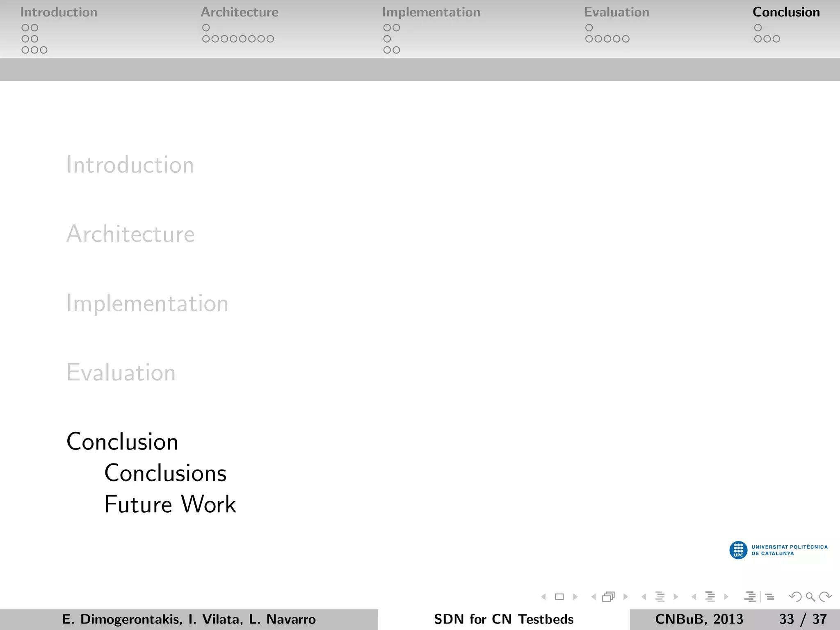Click footer title 'SDN for CN Testbeds'

click(x=504, y=619)
